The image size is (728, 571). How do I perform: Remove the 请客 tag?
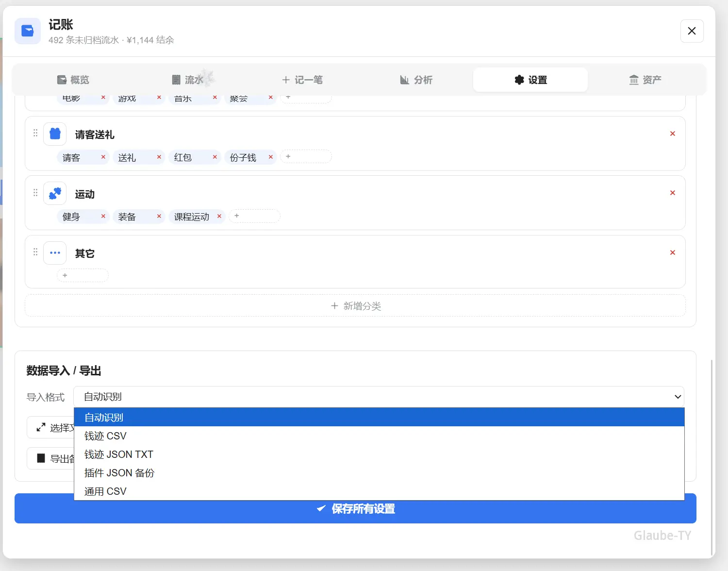point(103,157)
